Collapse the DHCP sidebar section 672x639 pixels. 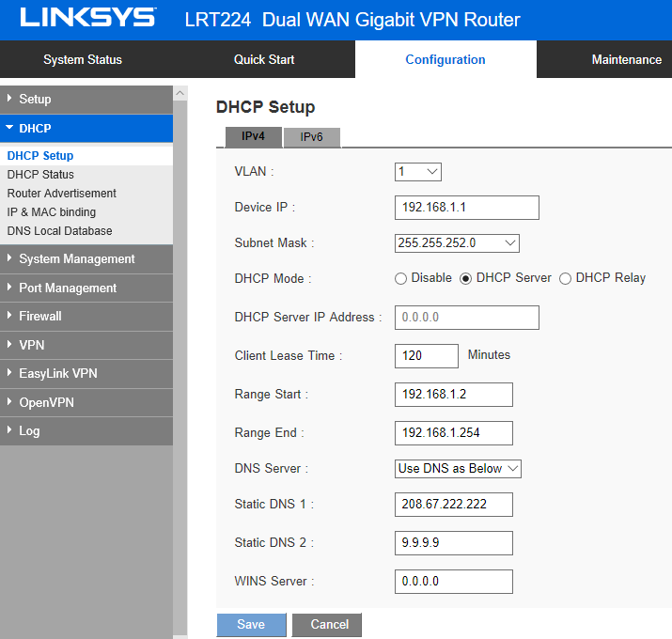coord(86,128)
